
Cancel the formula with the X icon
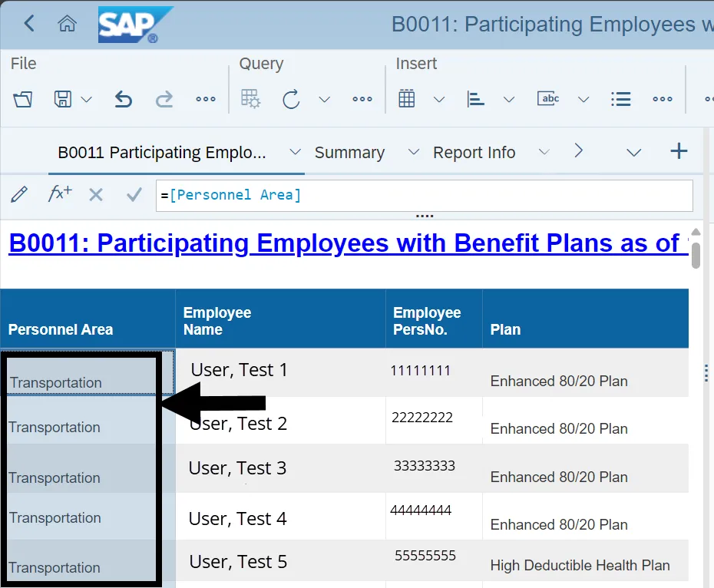tap(96, 195)
